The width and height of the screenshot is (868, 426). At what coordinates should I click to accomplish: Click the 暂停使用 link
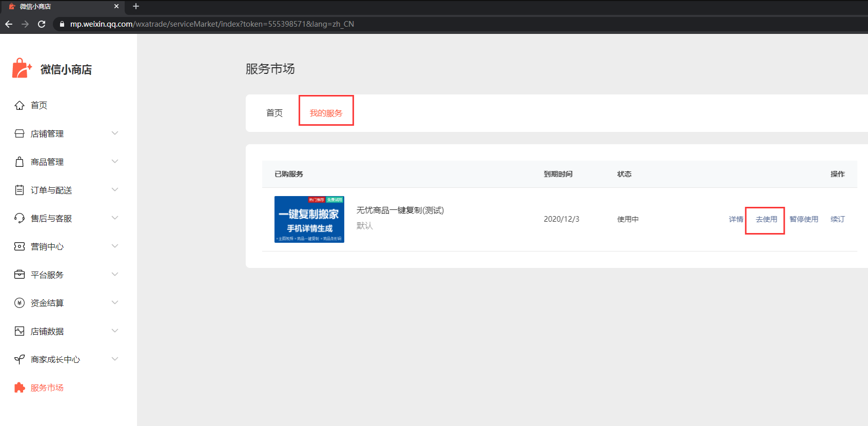click(x=804, y=219)
